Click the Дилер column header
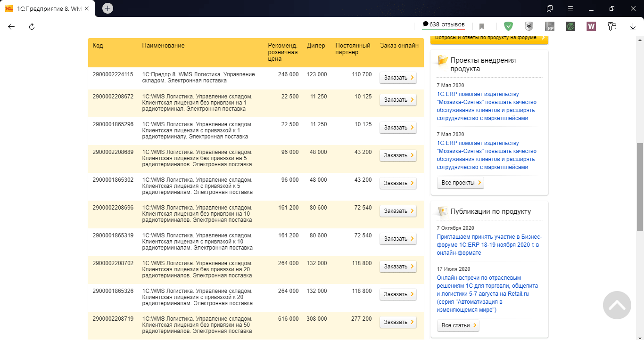 [x=316, y=46]
